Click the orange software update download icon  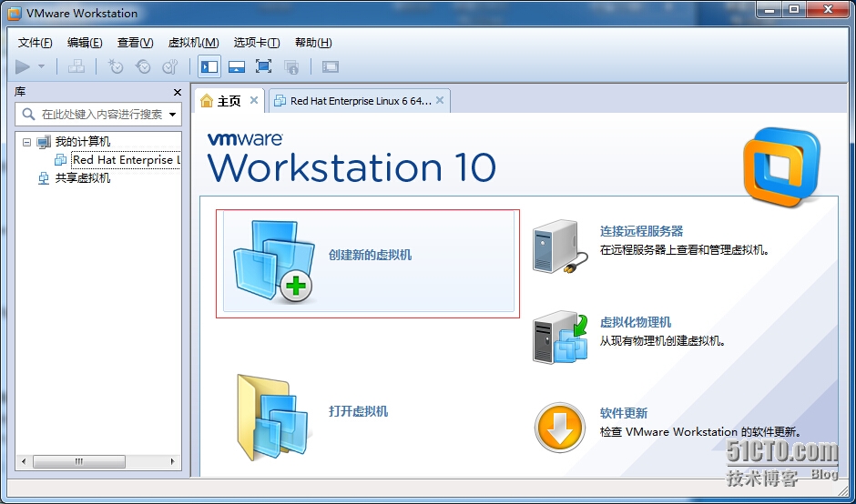tap(559, 428)
